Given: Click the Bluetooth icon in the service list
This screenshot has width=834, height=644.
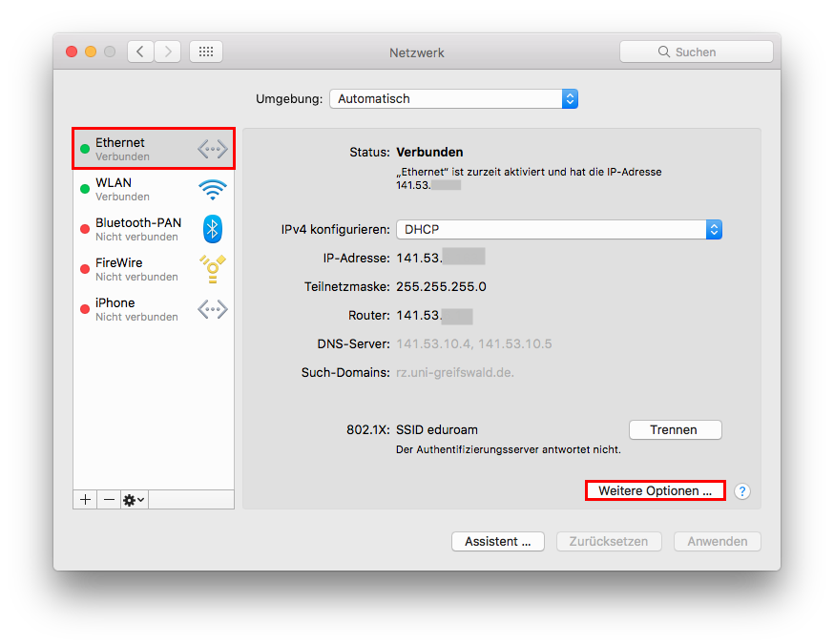Looking at the screenshot, I should pos(212,229).
